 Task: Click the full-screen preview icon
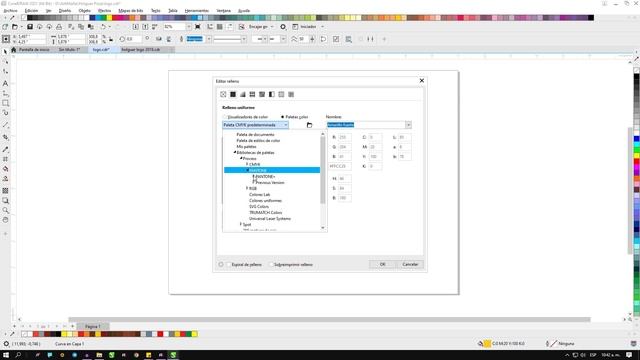198,27
